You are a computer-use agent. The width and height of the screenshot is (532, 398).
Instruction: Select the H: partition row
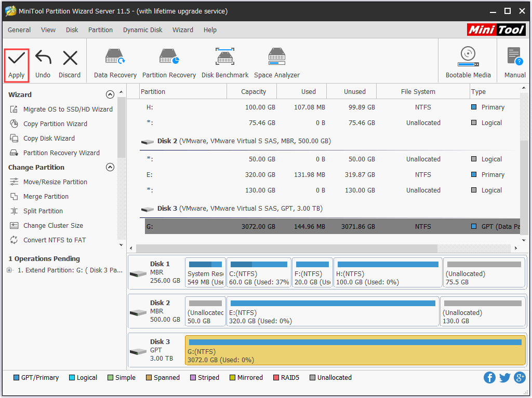[x=332, y=107]
